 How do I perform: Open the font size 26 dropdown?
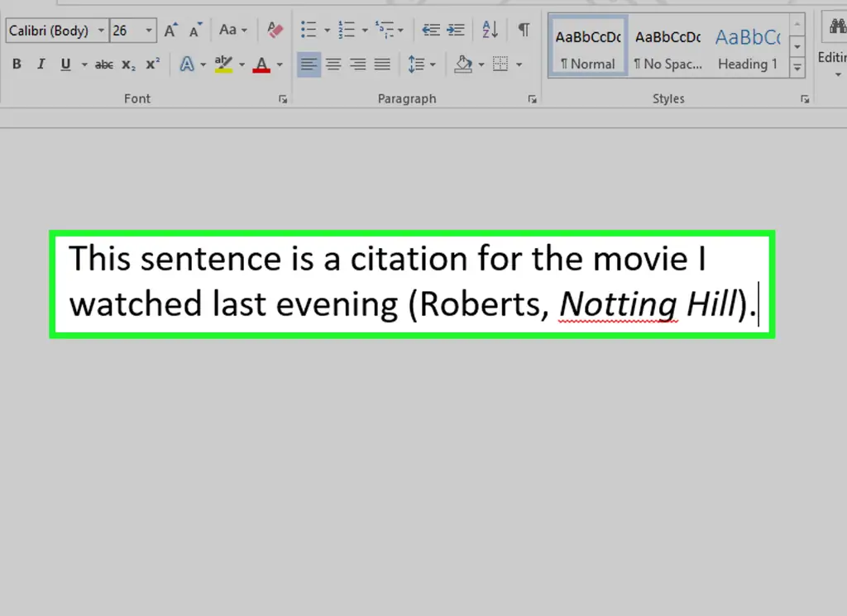149,31
